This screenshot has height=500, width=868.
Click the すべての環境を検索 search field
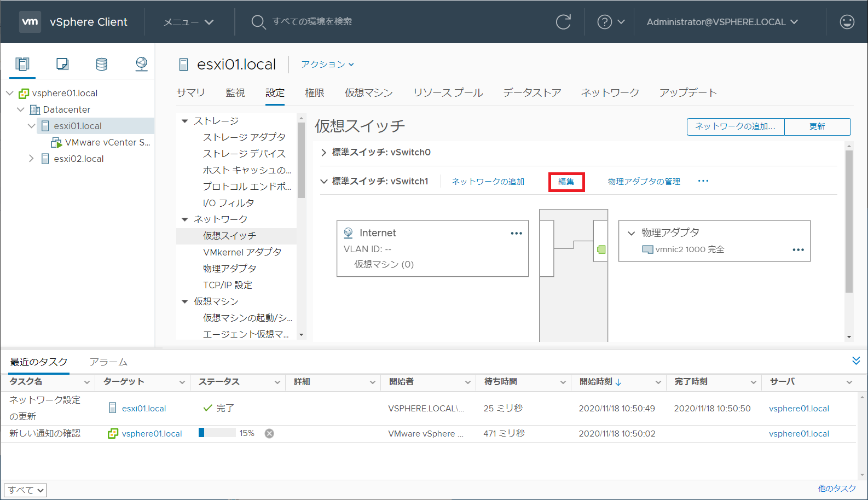click(313, 22)
